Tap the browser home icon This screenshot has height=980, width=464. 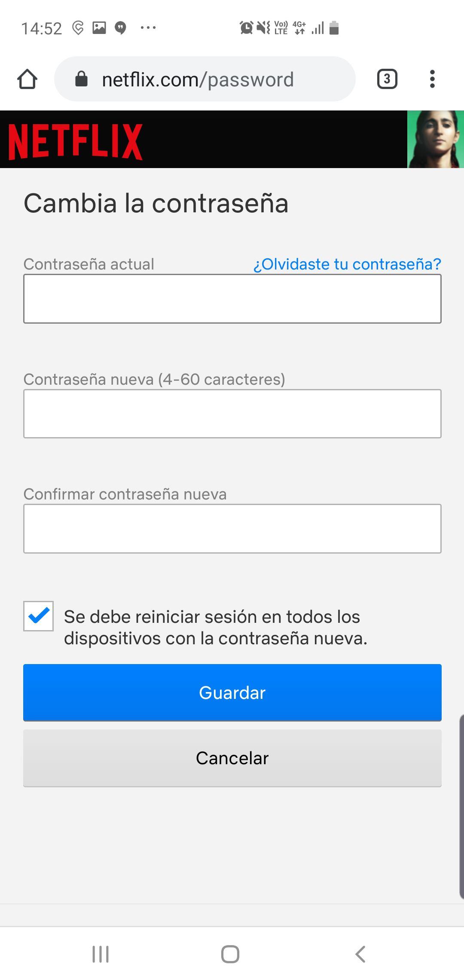[27, 79]
